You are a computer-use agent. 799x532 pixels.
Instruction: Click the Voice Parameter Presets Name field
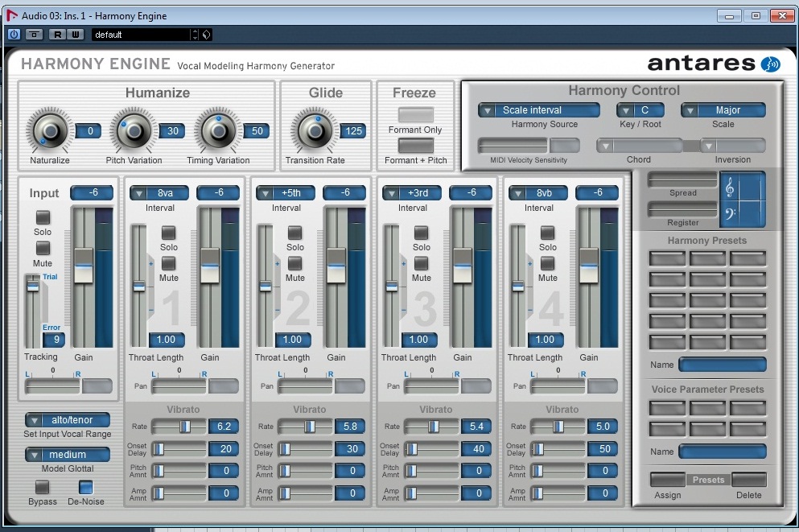[x=723, y=451]
